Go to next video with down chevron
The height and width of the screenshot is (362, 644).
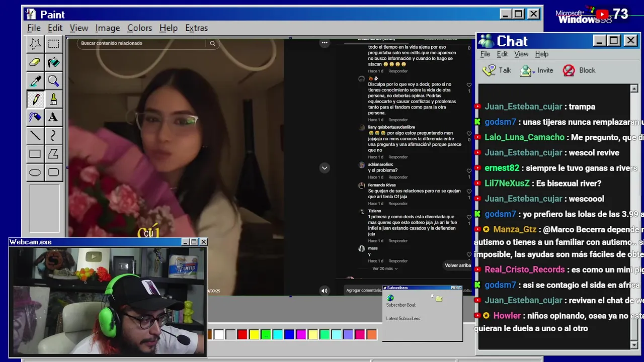(325, 168)
